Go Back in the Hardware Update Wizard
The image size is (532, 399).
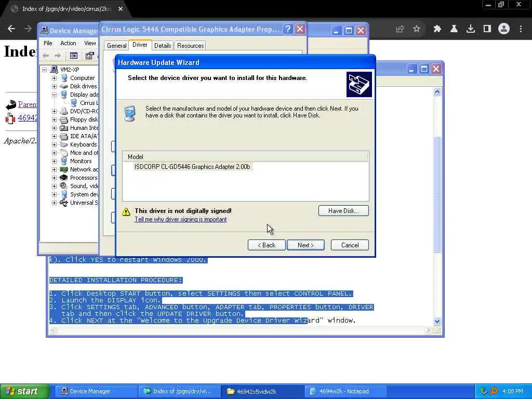pos(267,245)
